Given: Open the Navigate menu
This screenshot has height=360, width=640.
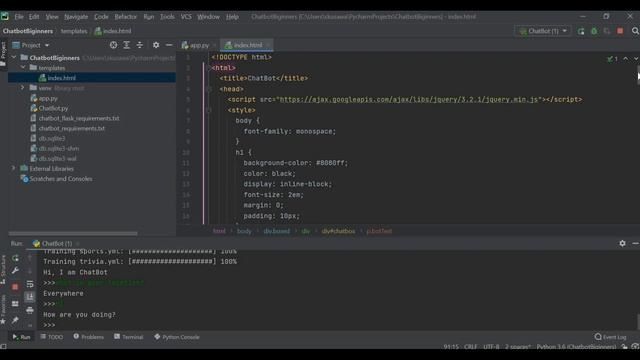Looking at the screenshot, I should (x=76, y=17).
